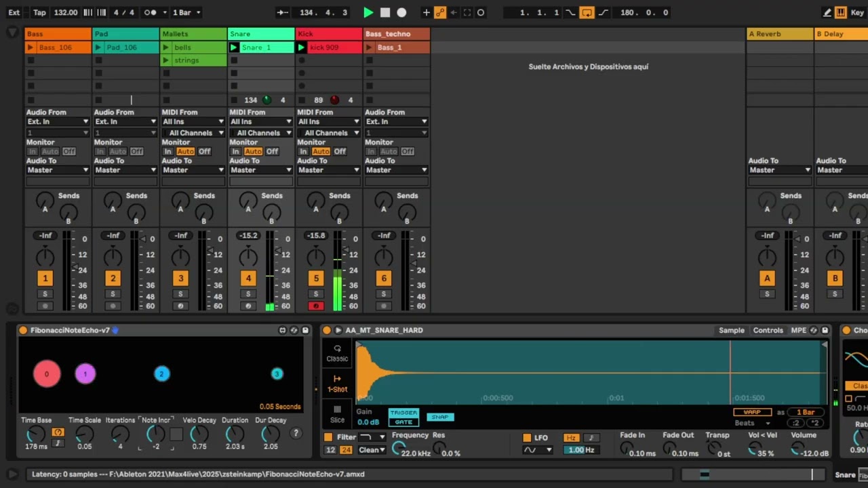868x488 pixels.
Task: Toggle computer MIDI keyboard icon
Action: pos(841,12)
